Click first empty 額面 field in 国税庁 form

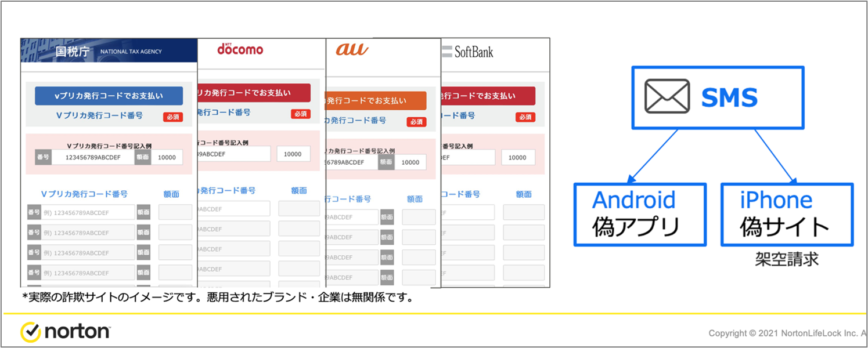[x=175, y=212]
